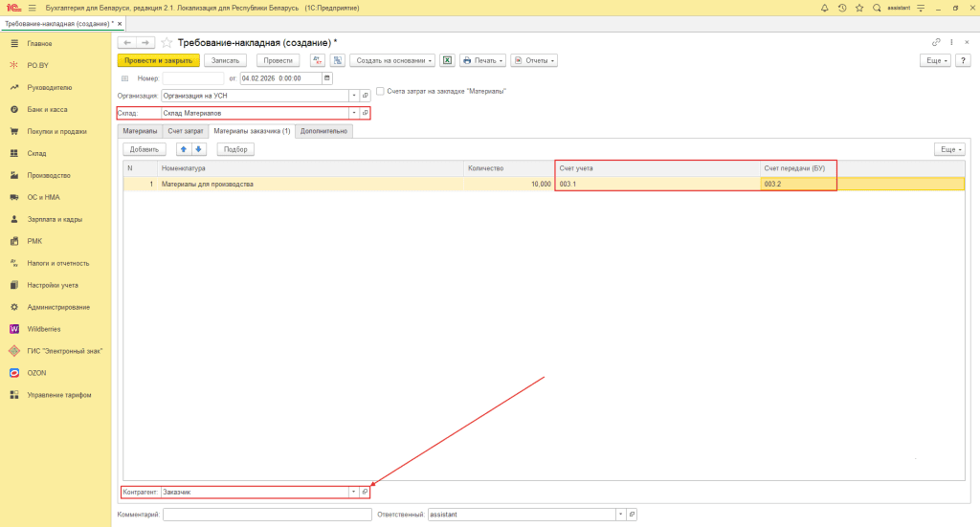
Task: Expand the Организация dropdown list
Action: coord(353,96)
